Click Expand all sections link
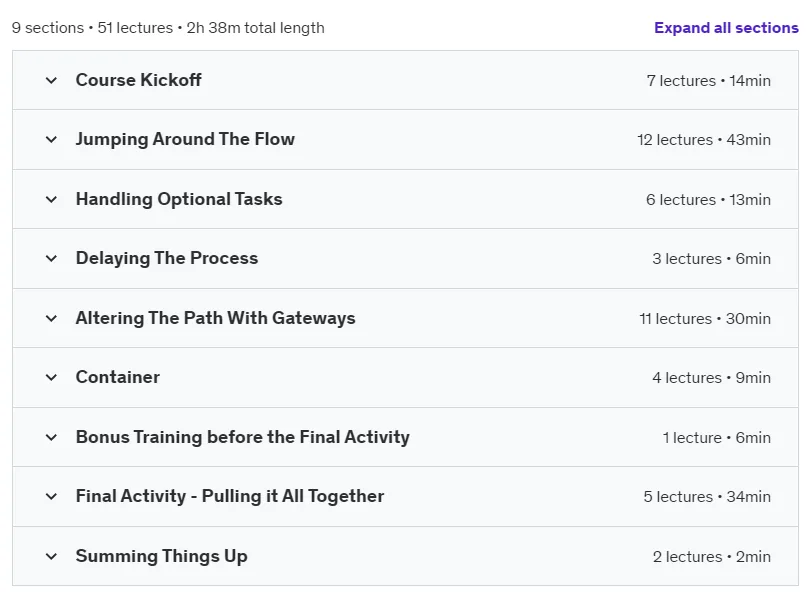 tap(726, 28)
